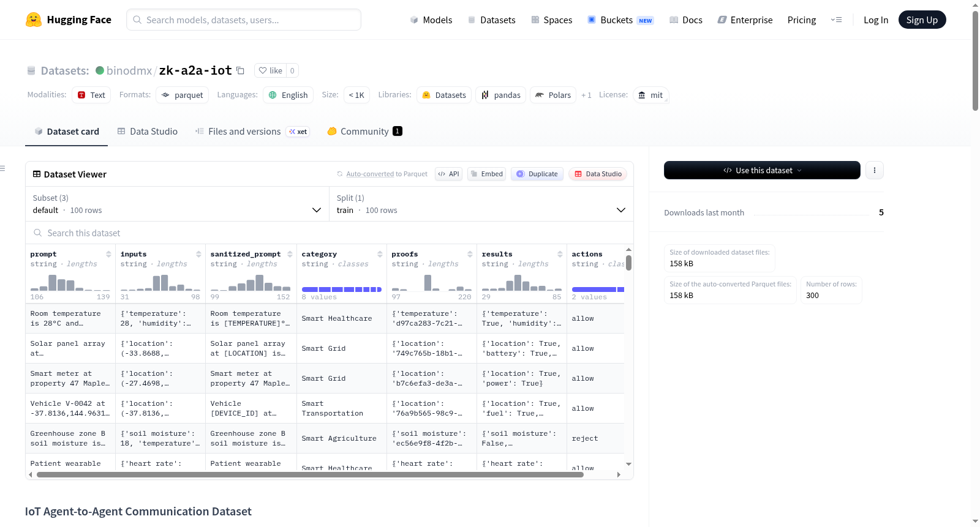Click the page vertical scrollbar thumb
The width and height of the screenshot is (980, 527).
point(975,61)
